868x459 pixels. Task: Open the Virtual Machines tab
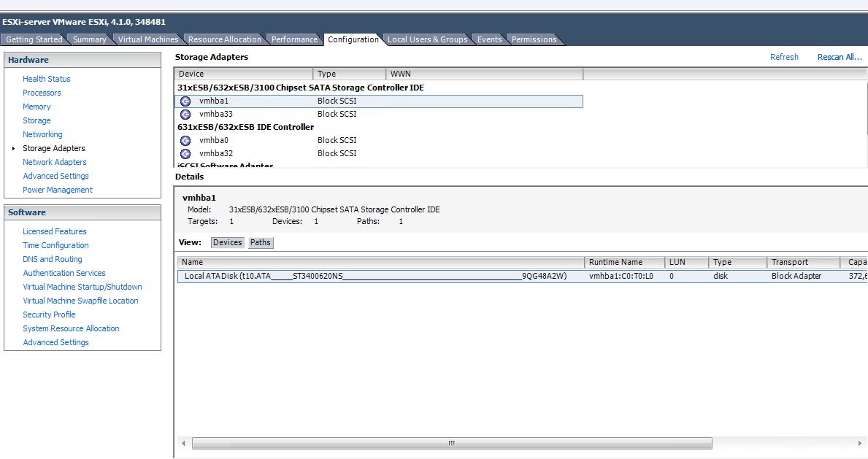[147, 39]
